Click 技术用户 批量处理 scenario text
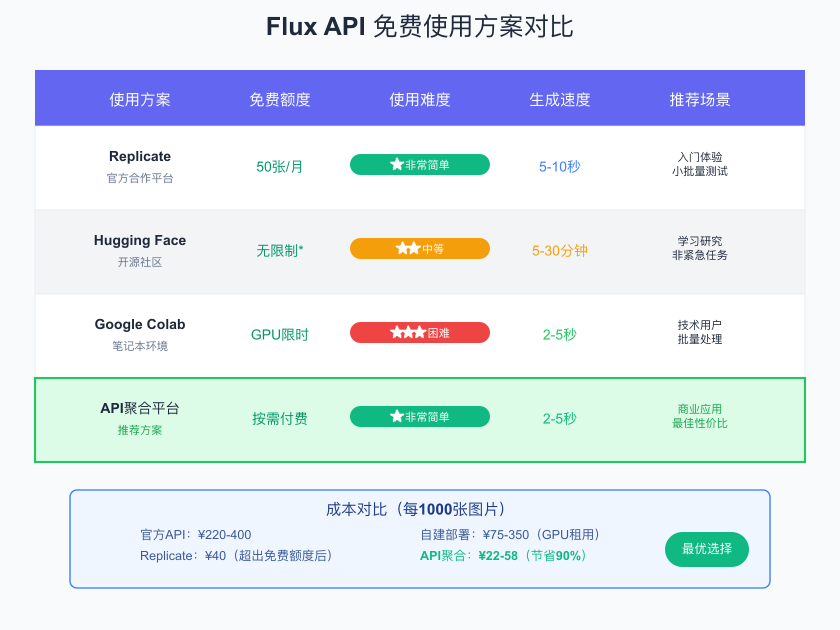This screenshot has height=630, width=840. point(700,332)
